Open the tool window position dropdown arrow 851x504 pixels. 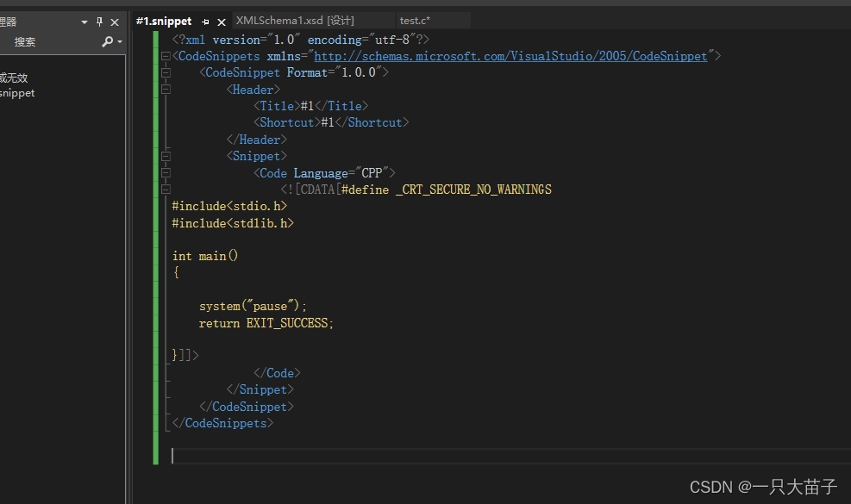[84, 22]
